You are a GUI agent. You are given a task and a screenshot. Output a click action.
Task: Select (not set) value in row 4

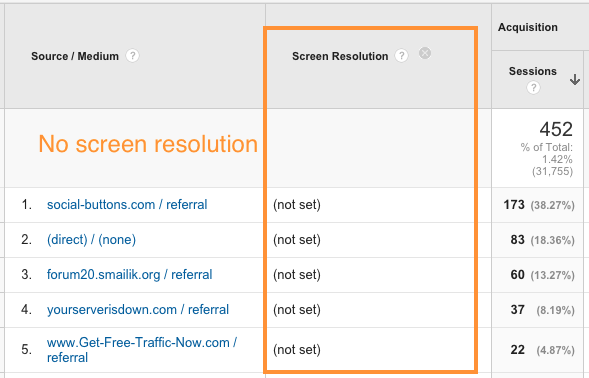(297, 310)
